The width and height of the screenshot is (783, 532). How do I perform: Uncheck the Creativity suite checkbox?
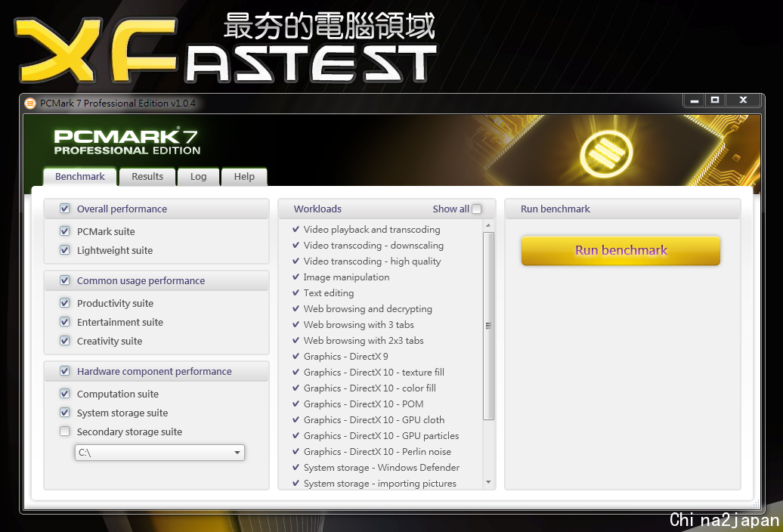click(65, 341)
